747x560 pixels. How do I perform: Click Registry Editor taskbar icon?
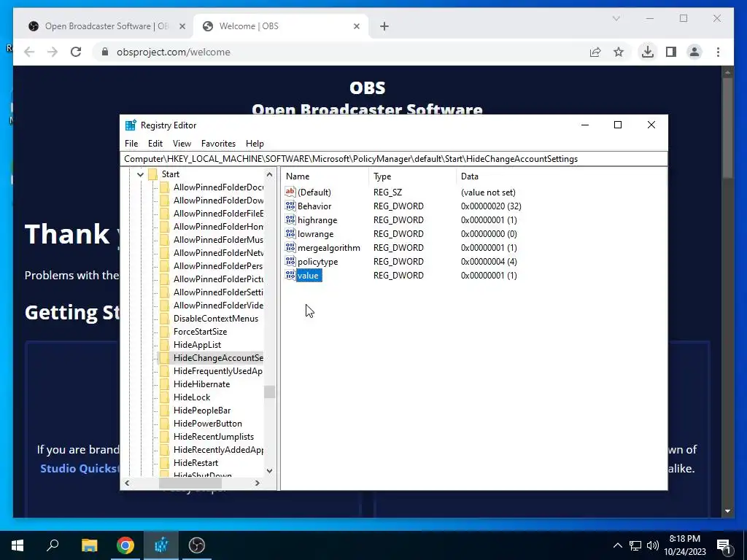pos(161,545)
